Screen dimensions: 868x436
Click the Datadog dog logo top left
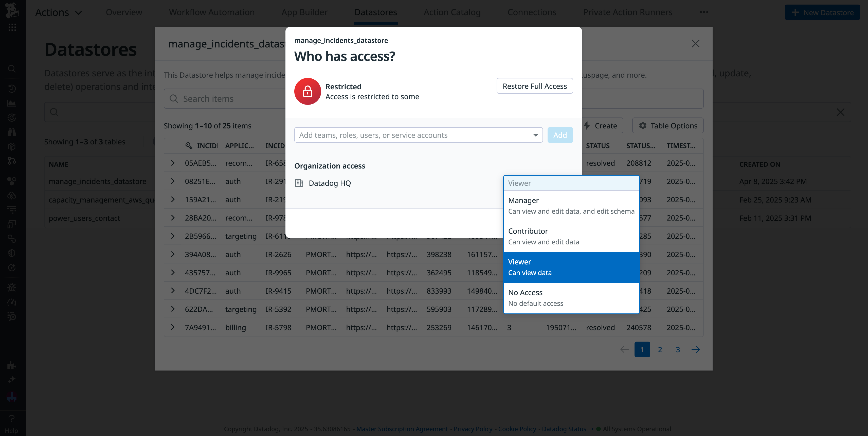(x=12, y=10)
